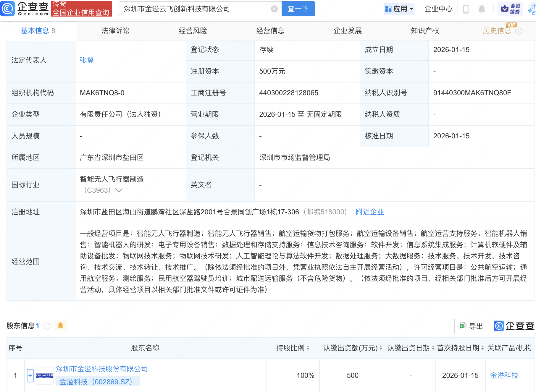Click the subscription bell icon next to 股东信息
536x392 pixels.
coord(61,325)
